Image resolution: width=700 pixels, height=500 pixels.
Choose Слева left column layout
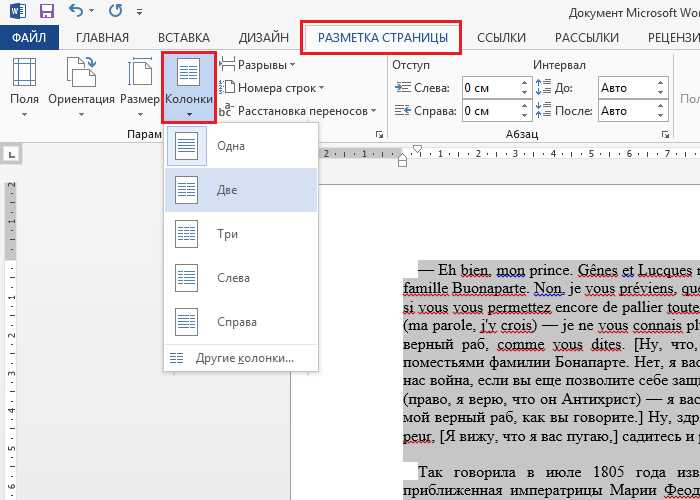[241, 278]
